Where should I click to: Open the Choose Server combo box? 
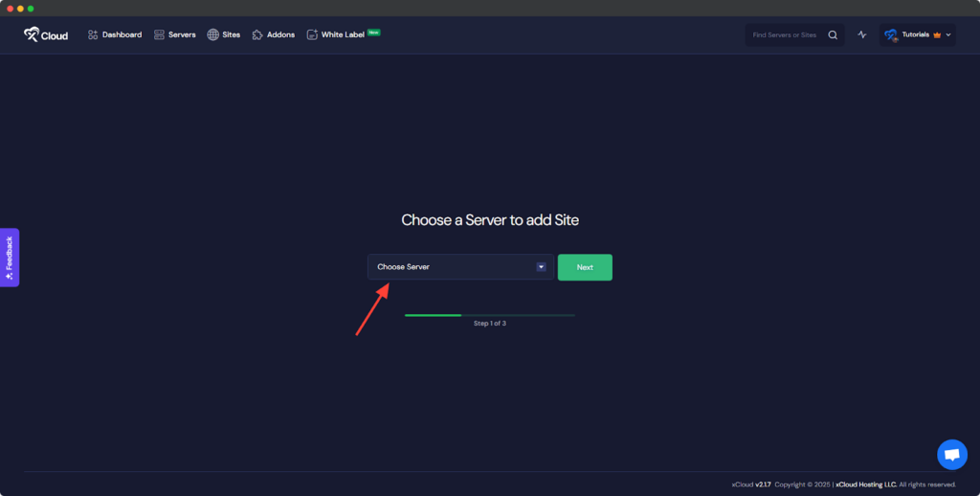[450, 267]
